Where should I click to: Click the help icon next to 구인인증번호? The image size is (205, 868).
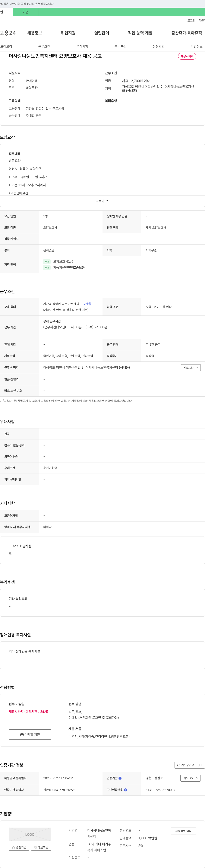[126, 790]
